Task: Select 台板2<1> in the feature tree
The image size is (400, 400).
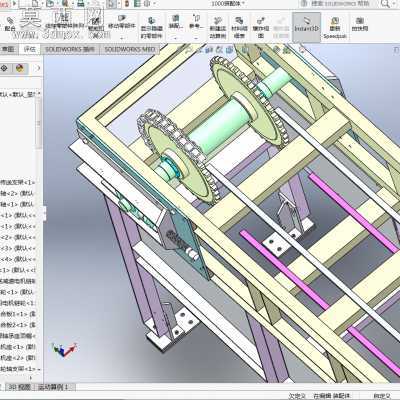Action: coord(17,325)
